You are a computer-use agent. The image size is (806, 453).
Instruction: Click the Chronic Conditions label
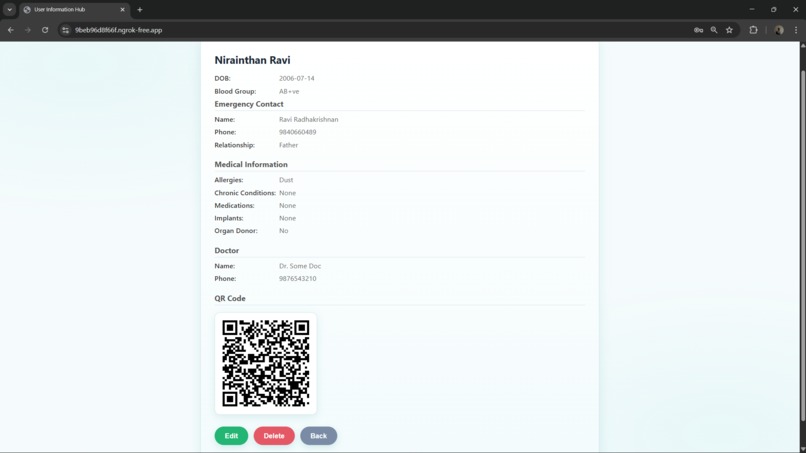coord(245,193)
